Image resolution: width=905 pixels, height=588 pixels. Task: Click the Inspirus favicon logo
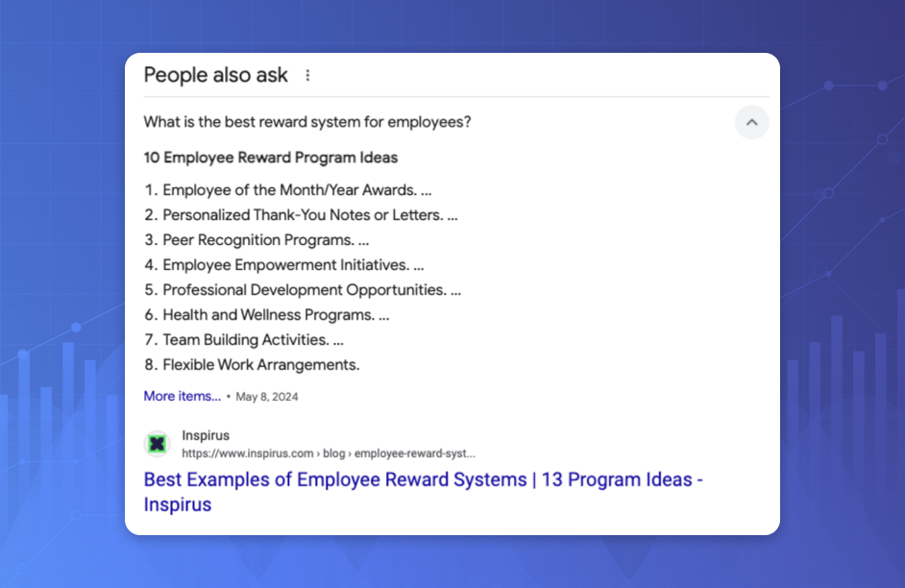click(157, 444)
